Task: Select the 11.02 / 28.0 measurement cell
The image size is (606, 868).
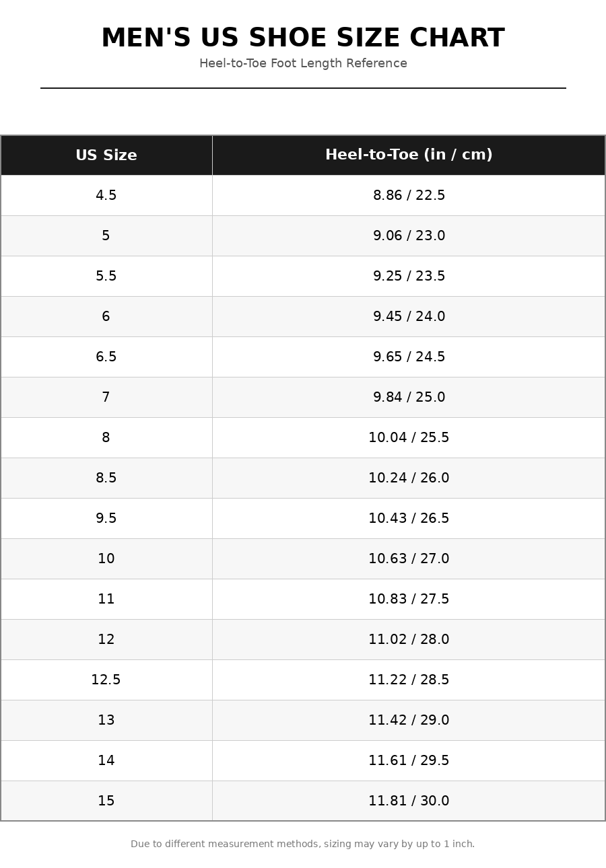Action: point(409,640)
